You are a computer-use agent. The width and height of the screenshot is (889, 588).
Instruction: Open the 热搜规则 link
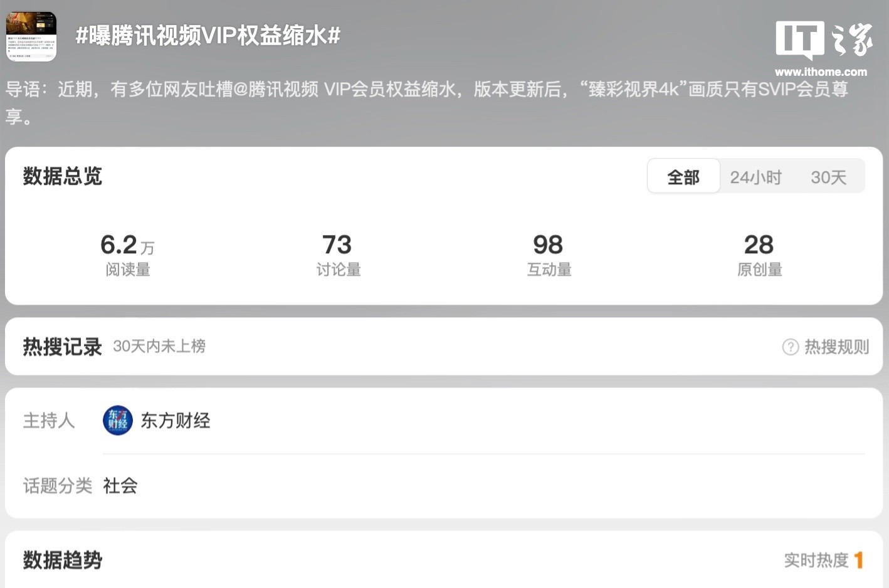(836, 347)
